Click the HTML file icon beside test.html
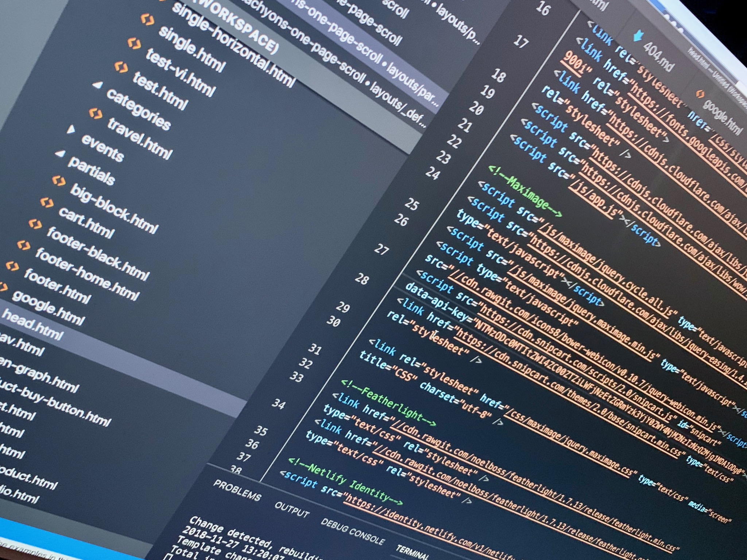 pyautogui.click(x=121, y=67)
